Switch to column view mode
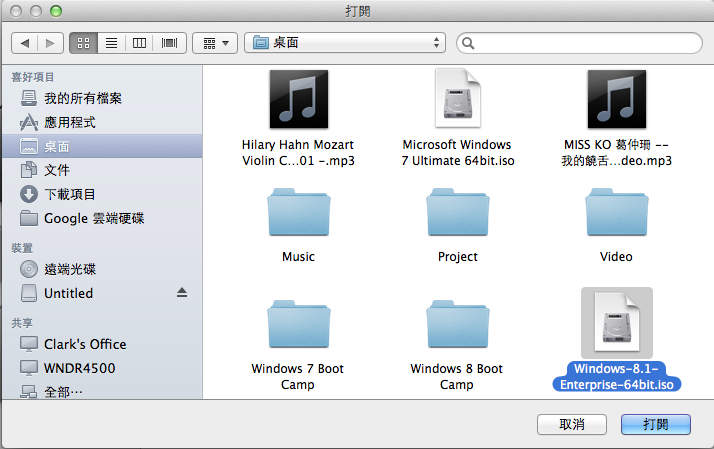The image size is (714, 449). coord(140,43)
